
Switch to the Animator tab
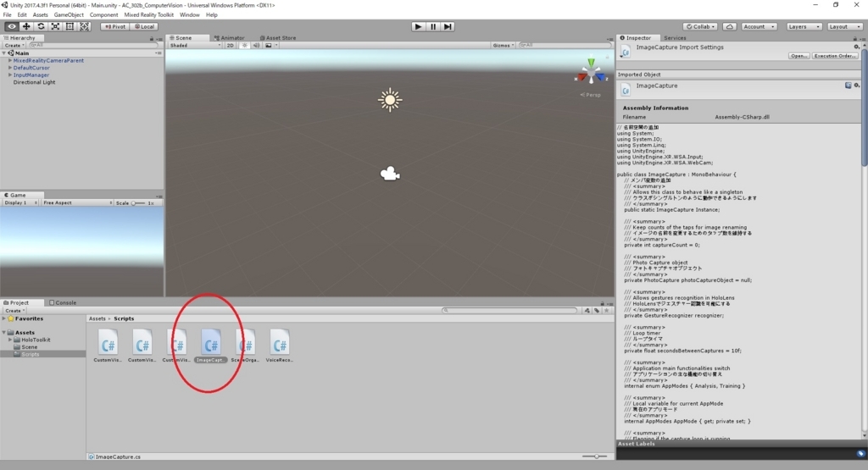click(229, 38)
